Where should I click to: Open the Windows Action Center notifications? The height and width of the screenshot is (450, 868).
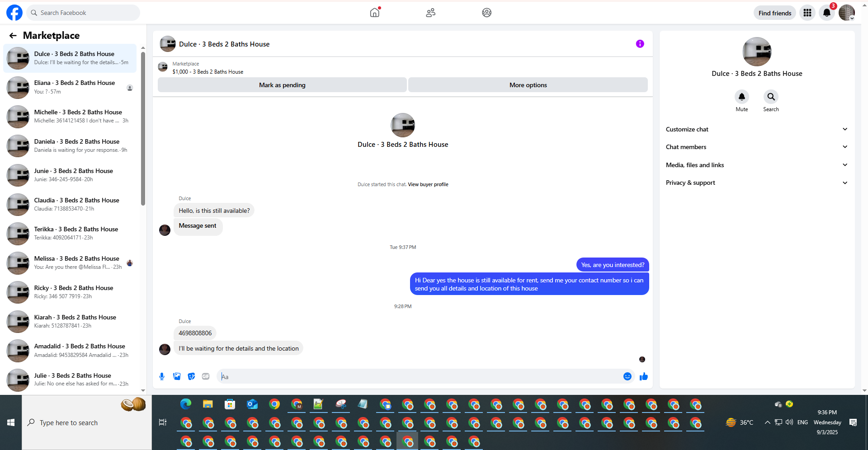[x=853, y=422]
